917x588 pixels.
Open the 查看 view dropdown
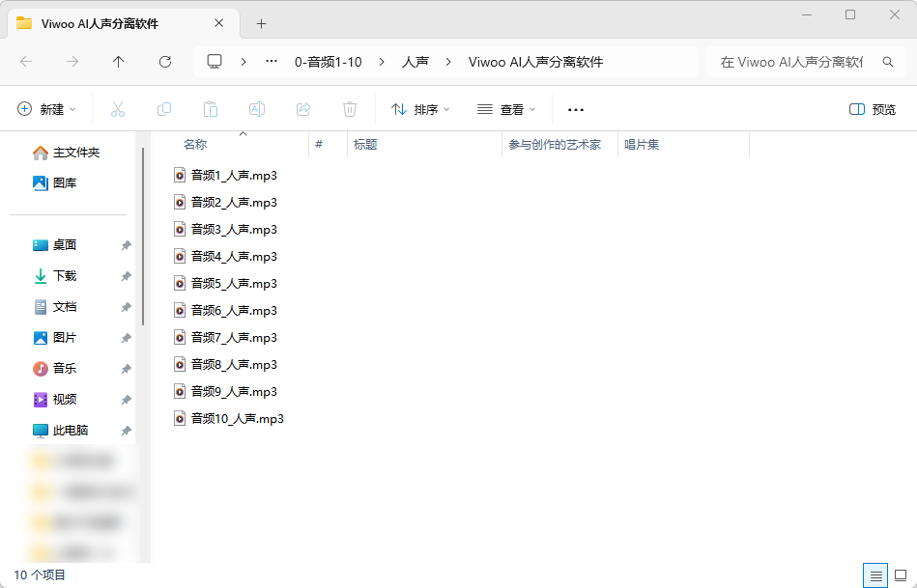(x=506, y=109)
